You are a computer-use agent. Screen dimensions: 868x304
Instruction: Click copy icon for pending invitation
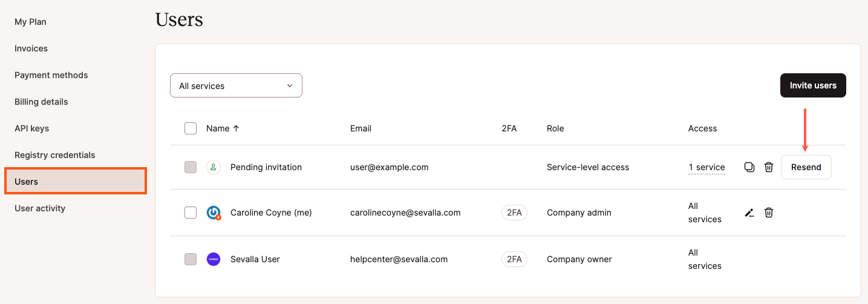pos(749,167)
